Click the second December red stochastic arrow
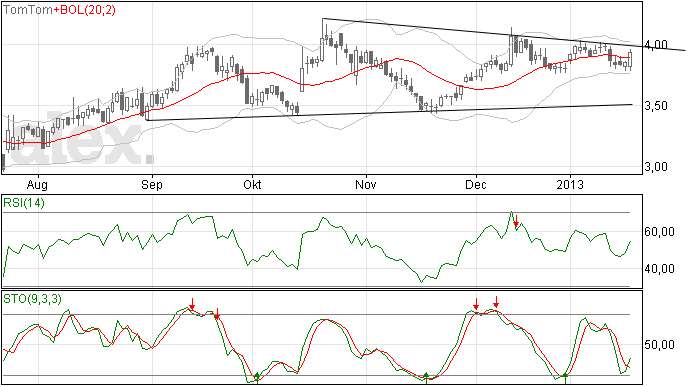 click(x=496, y=302)
